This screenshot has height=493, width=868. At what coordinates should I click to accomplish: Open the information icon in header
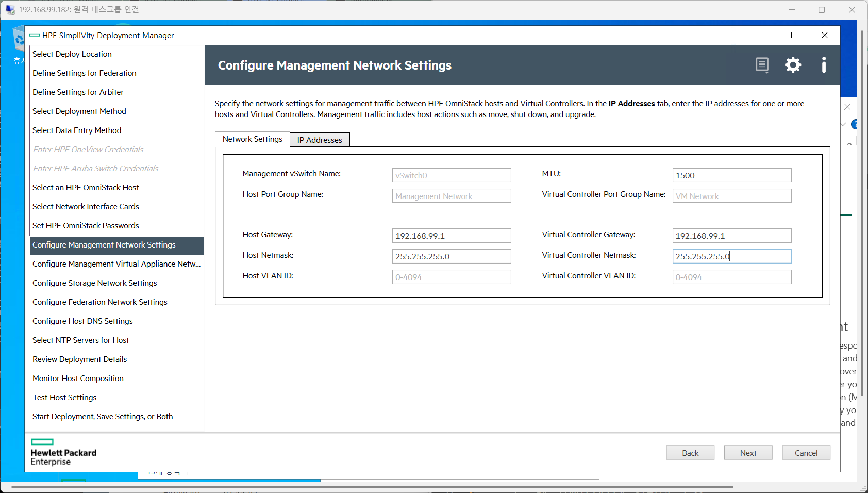pos(824,65)
